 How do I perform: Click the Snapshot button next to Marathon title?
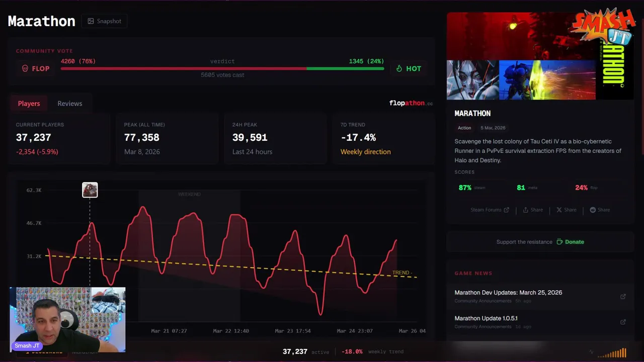tap(104, 21)
